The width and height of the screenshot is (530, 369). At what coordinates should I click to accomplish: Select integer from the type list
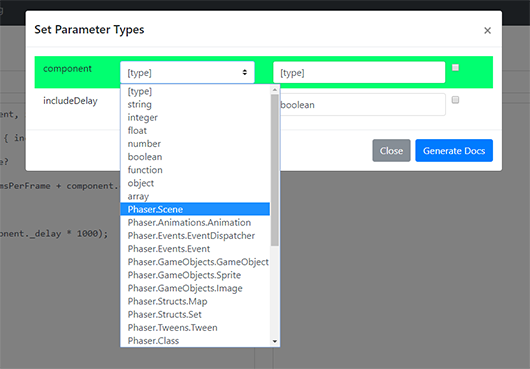click(195, 118)
